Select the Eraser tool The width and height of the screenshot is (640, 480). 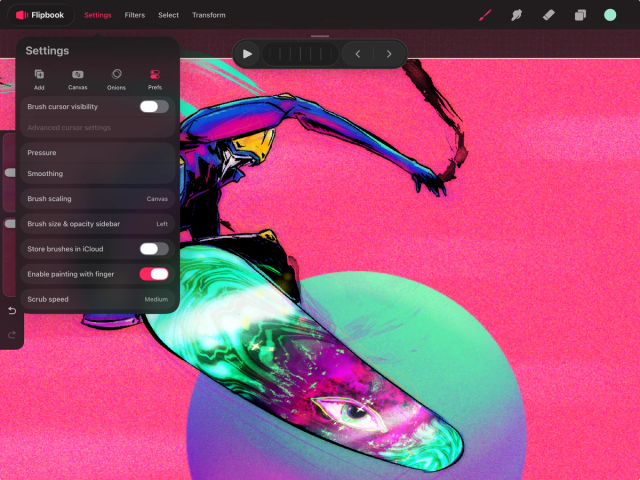[548, 16]
